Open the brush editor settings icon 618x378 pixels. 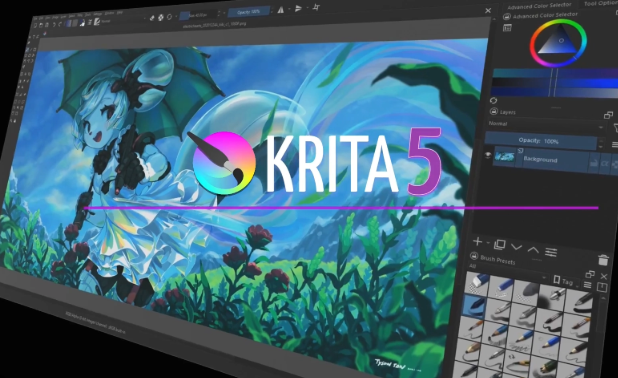pos(89,22)
